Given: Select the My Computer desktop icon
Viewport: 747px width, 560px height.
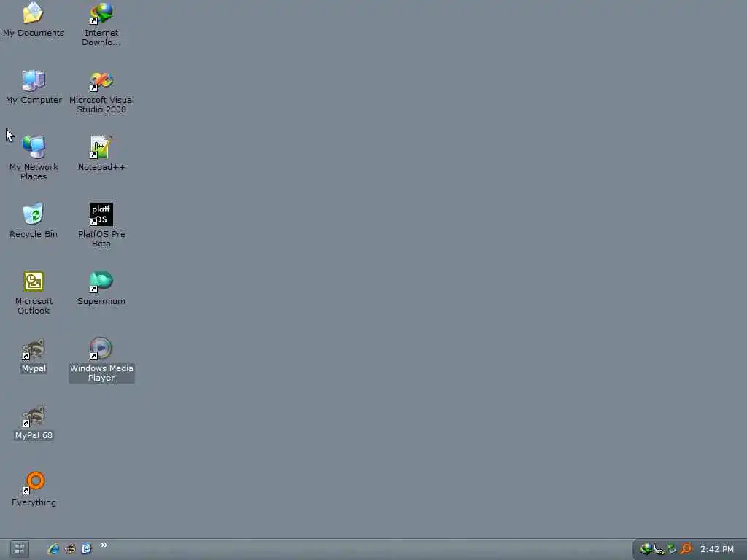Looking at the screenshot, I should pyautogui.click(x=34, y=87).
